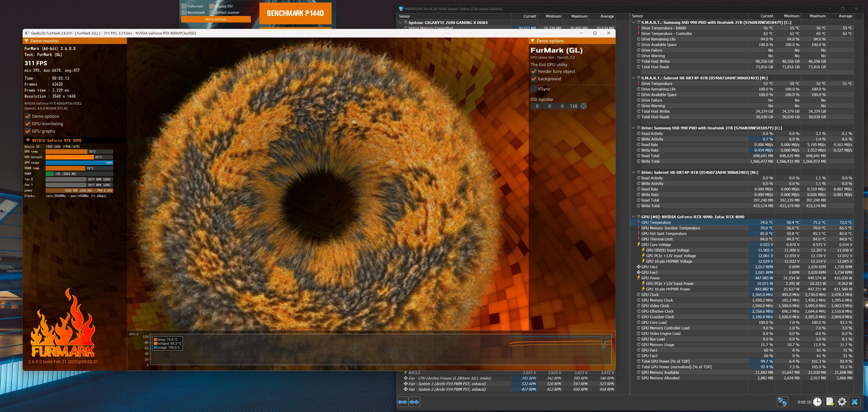Click the expand columns arrows icon in HWiNFO
This screenshot has width=868, height=412.
point(403,402)
